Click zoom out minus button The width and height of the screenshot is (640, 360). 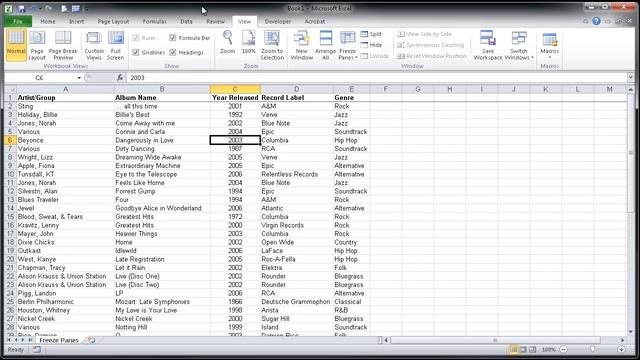563,349
